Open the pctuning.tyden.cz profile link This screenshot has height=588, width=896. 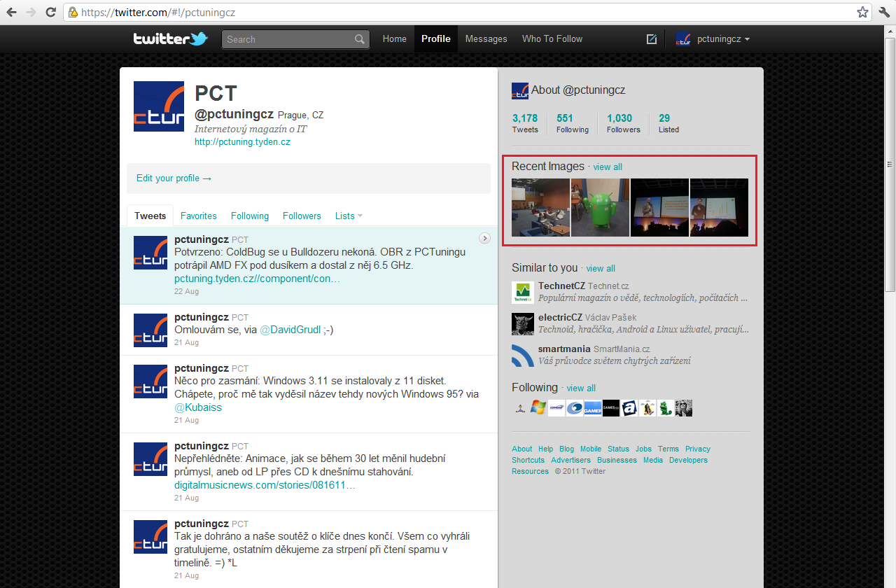(x=242, y=141)
